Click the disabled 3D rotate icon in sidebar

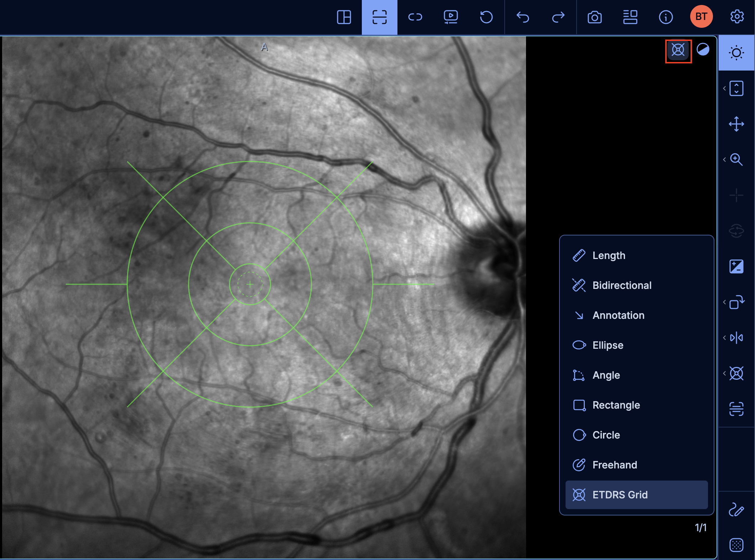point(736,231)
